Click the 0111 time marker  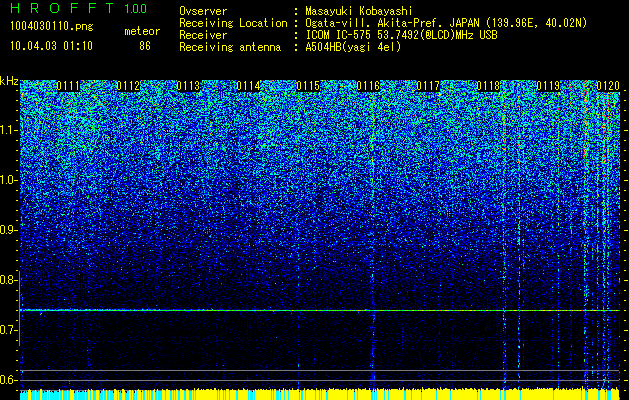pos(68,86)
